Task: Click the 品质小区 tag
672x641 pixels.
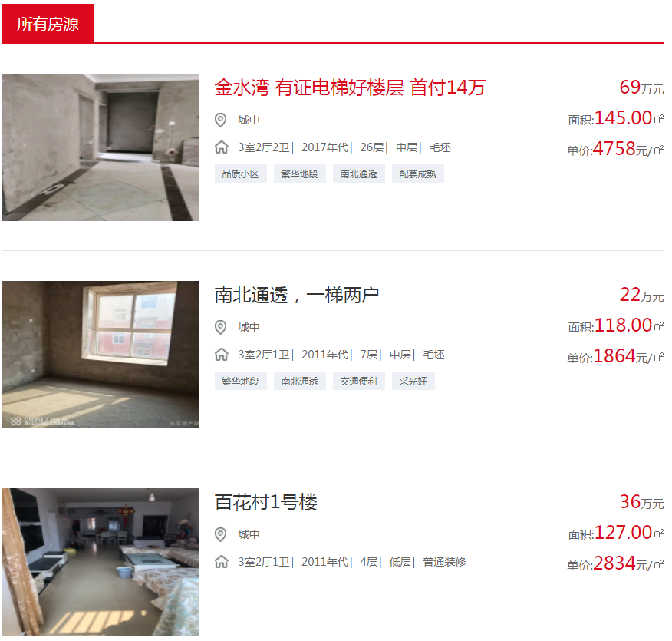Action: point(240,173)
